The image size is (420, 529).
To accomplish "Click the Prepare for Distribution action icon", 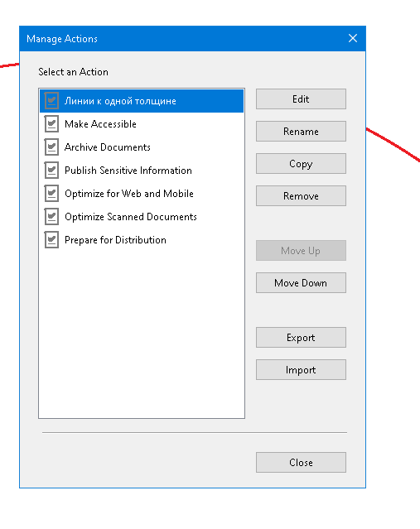I will click(51, 240).
